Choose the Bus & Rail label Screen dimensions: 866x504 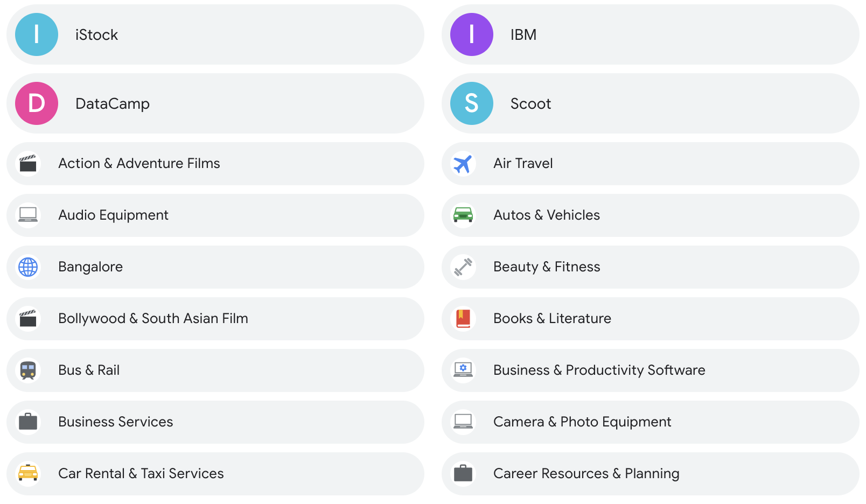point(89,370)
